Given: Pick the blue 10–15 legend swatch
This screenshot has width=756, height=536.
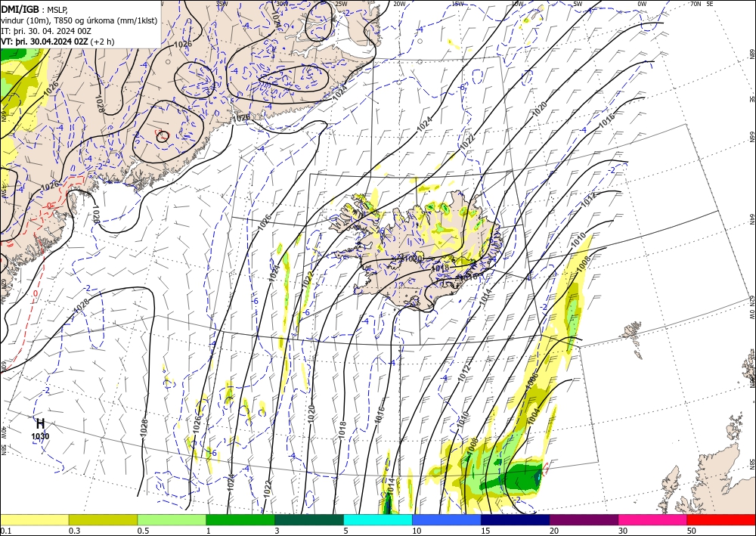Looking at the screenshot, I should pyautogui.click(x=447, y=519).
